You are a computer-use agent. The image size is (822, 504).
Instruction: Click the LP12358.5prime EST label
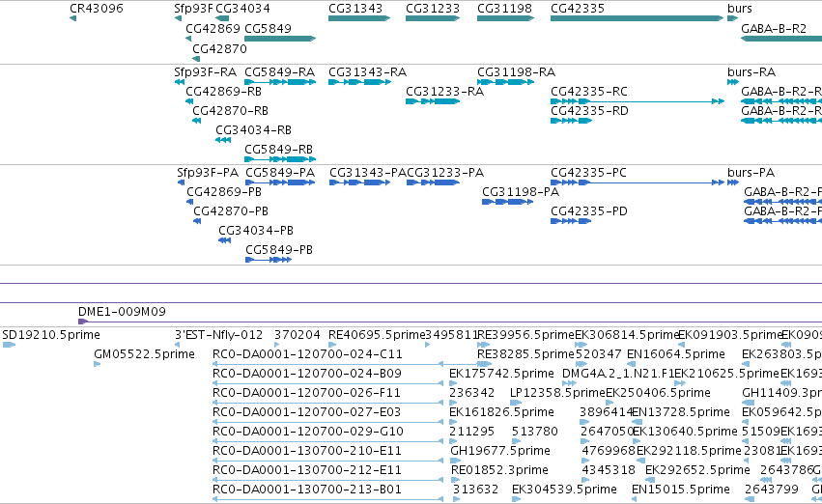click(557, 393)
